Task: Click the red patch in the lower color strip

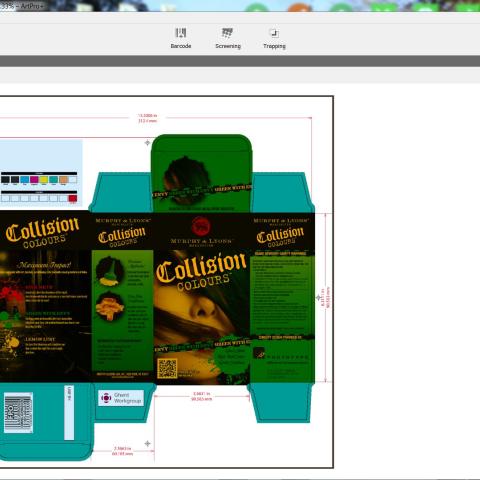Action: 73,199
